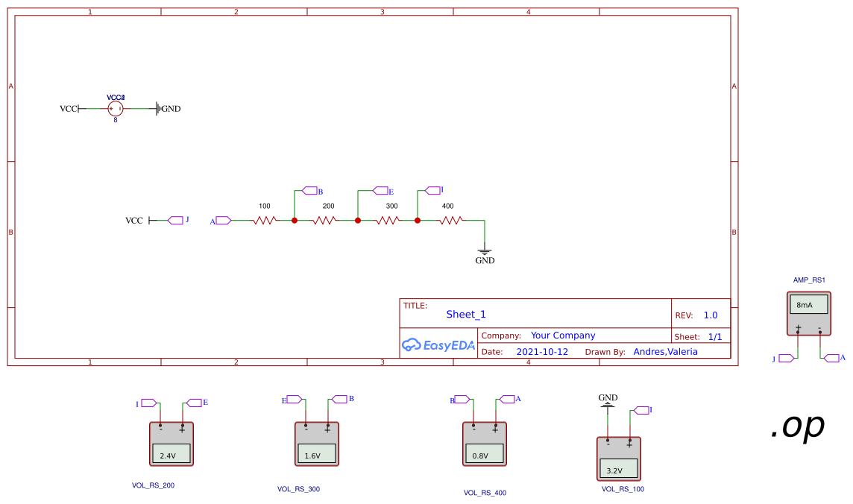853x504 pixels.
Task: Select the 200 ohm resistor symbol
Action: tap(327, 220)
